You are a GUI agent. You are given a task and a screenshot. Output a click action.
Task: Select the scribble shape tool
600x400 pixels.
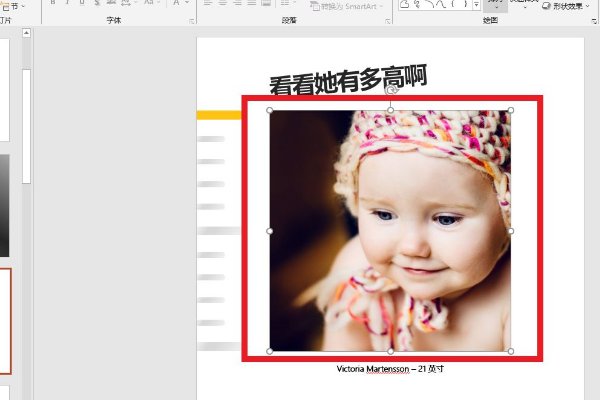(417, 4)
